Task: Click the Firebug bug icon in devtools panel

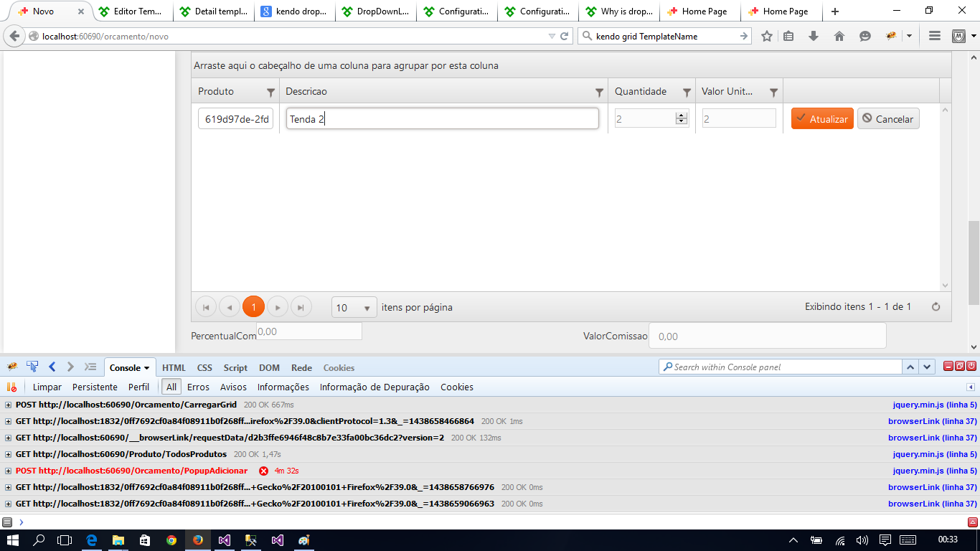Action: tap(12, 367)
